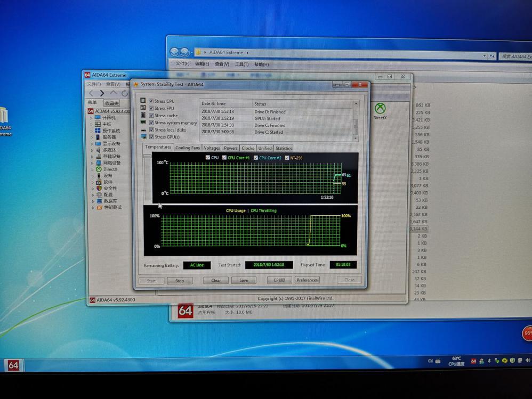Uncheck the Stress FPU checkbox
Image resolution: width=532 pixels, height=399 pixels.
(151, 108)
